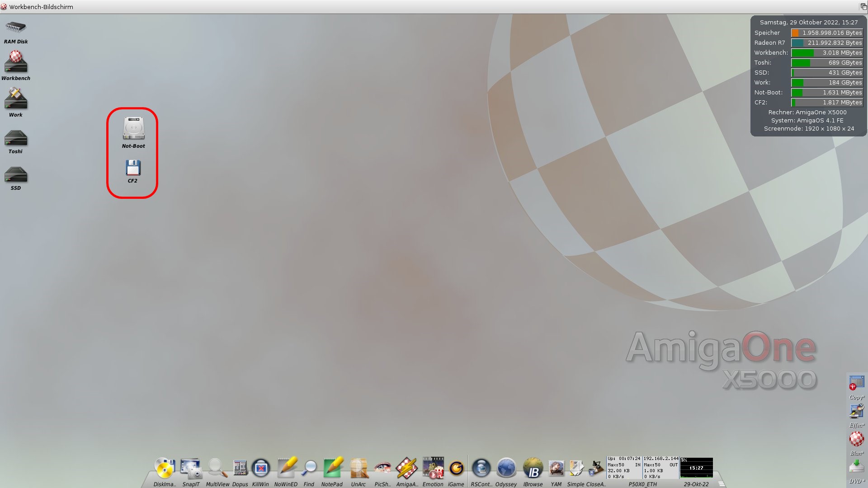The width and height of the screenshot is (868, 488).
Task: Open YAM mail client in dock
Action: [x=556, y=468]
